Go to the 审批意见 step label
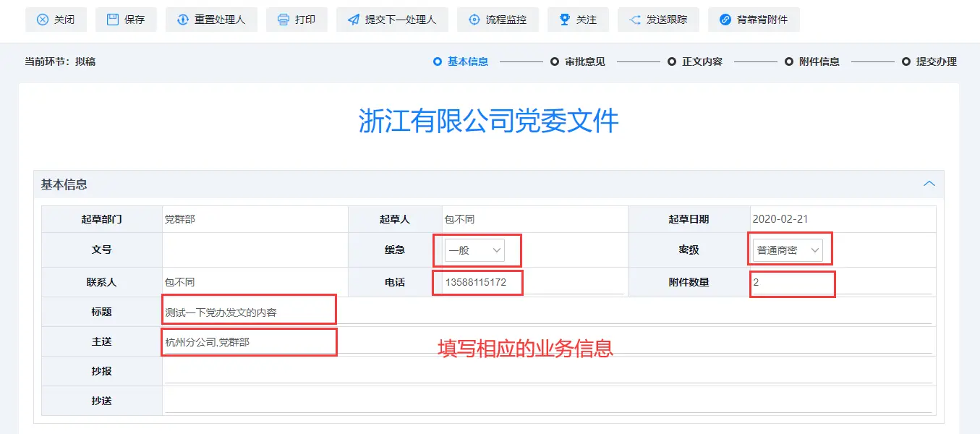Image resolution: width=980 pixels, height=434 pixels. (585, 61)
